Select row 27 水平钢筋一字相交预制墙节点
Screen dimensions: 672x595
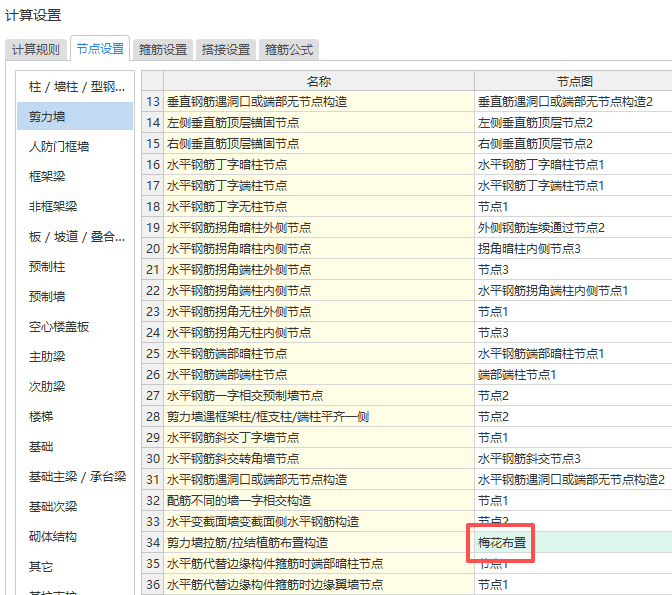click(x=319, y=396)
